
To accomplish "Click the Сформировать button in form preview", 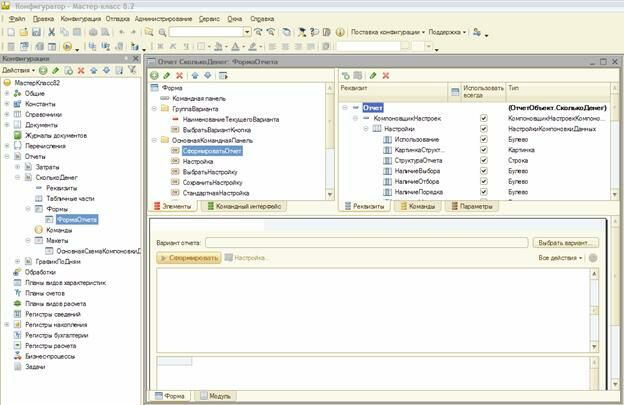I will pyautogui.click(x=189, y=257).
